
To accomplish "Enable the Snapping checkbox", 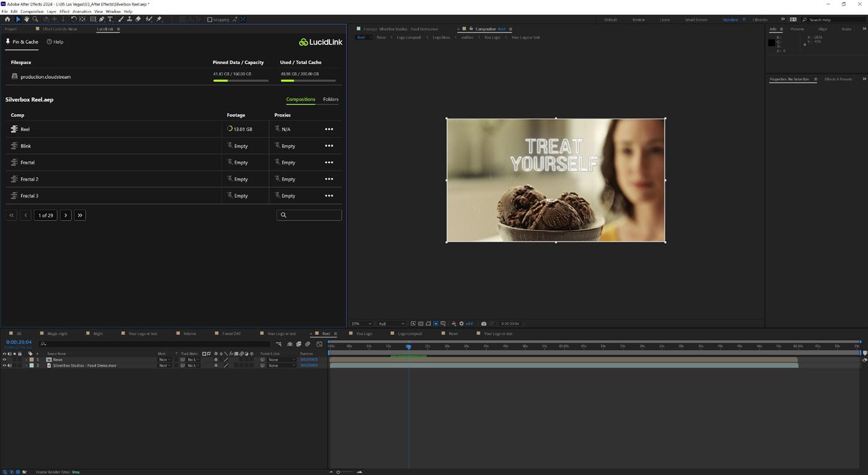I will [209, 20].
